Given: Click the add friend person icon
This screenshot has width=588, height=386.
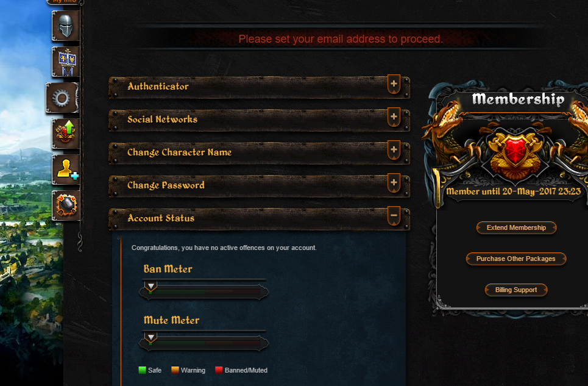Looking at the screenshot, I should pos(66,170).
